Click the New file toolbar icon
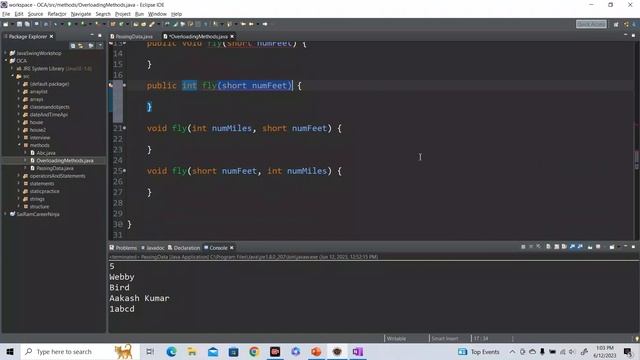Image resolution: width=640 pixels, height=360 pixels. coord(5,24)
